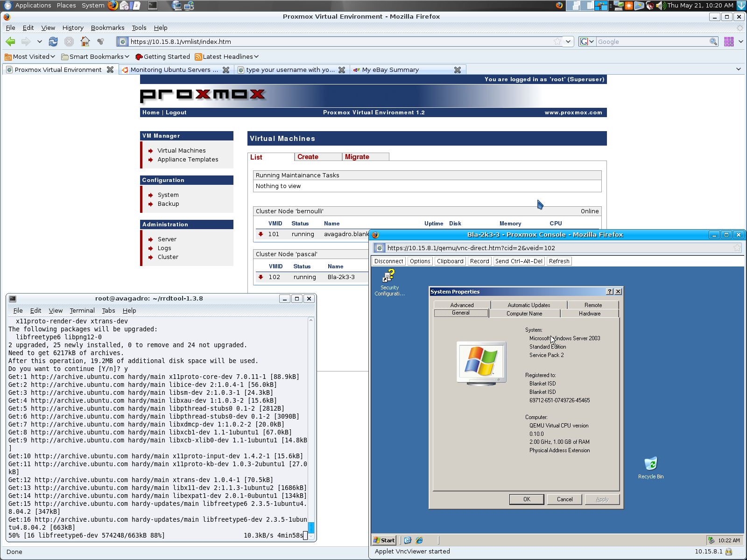Image resolution: width=747 pixels, height=560 pixels.
Task: Click the bookmark star in URL bar
Action: pos(557,42)
